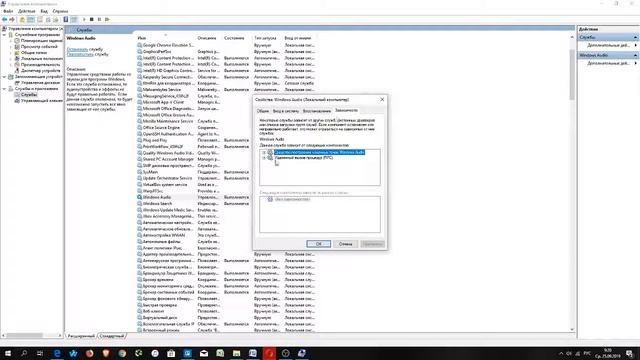This screenshot has height=360, width=640.
Task: Click the clock and date in system tray
Action: (608, 353)
